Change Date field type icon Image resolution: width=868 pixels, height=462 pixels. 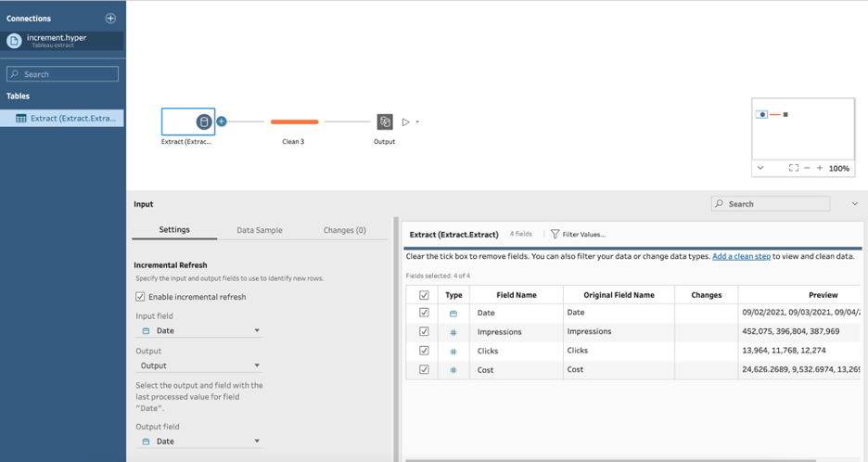pyautogui.click(x=453, y=314)
